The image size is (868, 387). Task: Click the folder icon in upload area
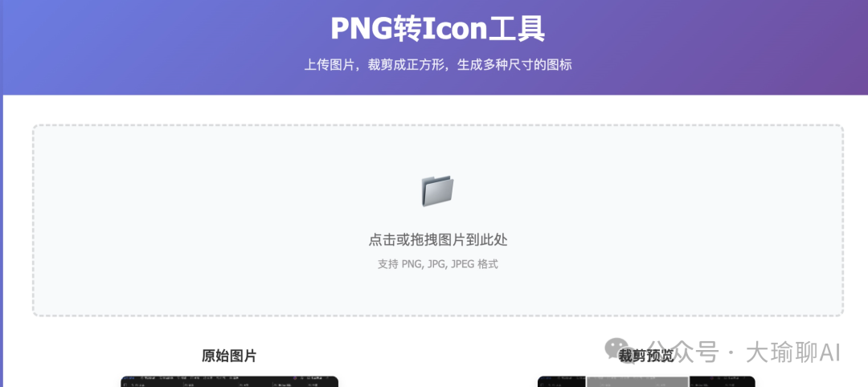pos(437,191)
